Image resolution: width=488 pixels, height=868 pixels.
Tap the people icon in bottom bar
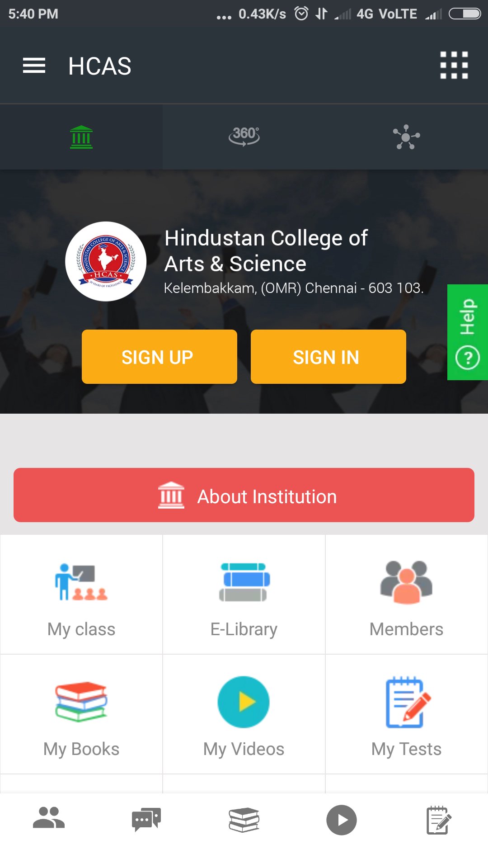point(49,819)
